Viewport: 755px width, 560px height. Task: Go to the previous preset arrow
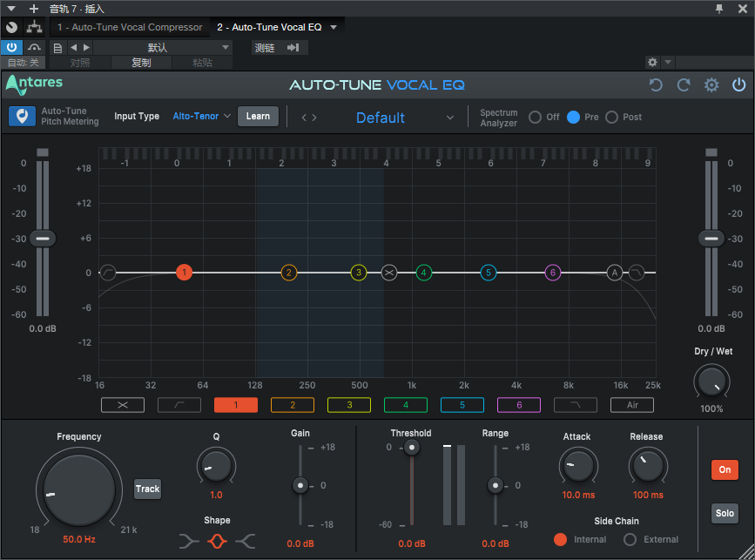(x=304, y=118)
